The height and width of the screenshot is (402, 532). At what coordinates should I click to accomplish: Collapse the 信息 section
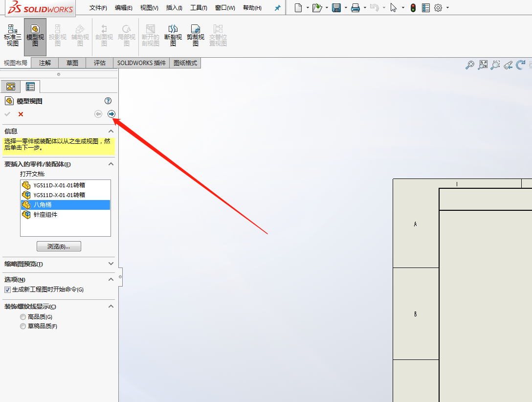[111, 131]
